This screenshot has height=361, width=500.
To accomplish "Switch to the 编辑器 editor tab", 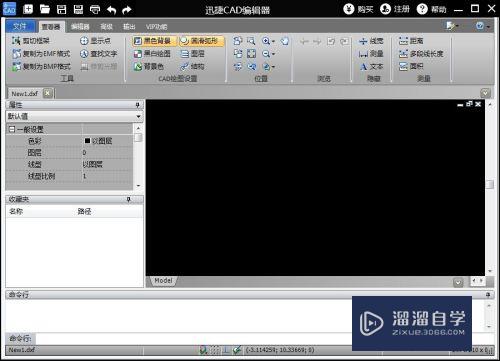I will click(x=80, y=27).
